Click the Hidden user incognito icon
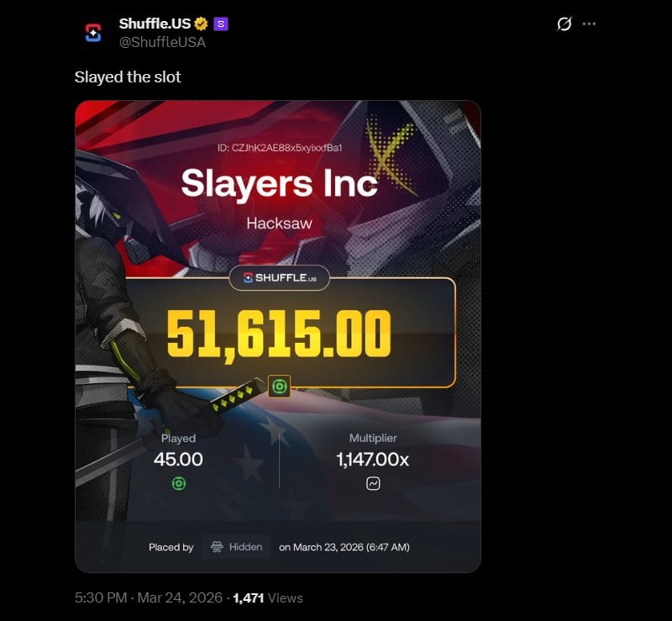 [217, 547]
